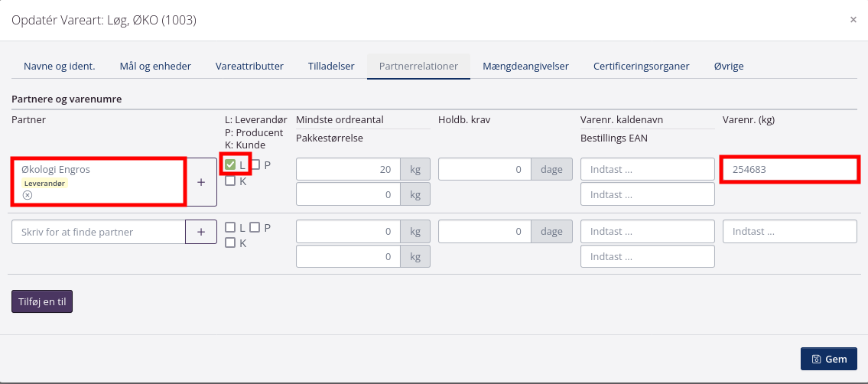Screen dimensions: 868x384
Task: Enable P checkbox in second partner row
Action: pos(255,227)
